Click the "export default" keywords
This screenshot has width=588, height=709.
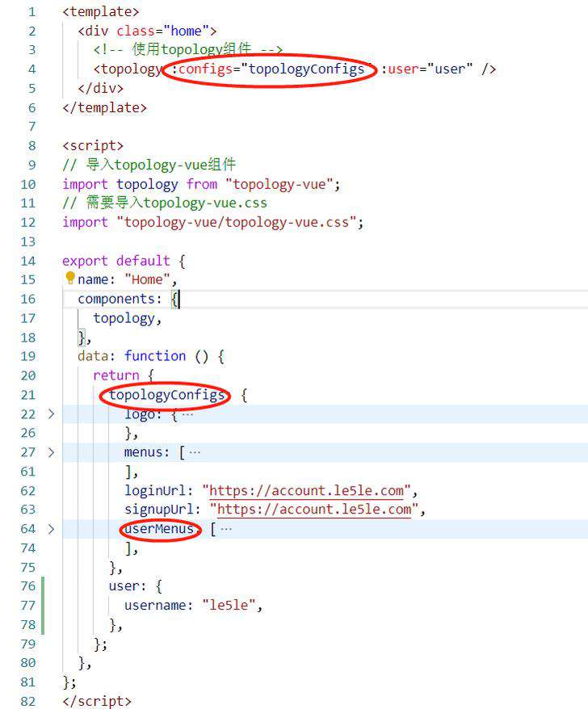(x=116, y=261)
